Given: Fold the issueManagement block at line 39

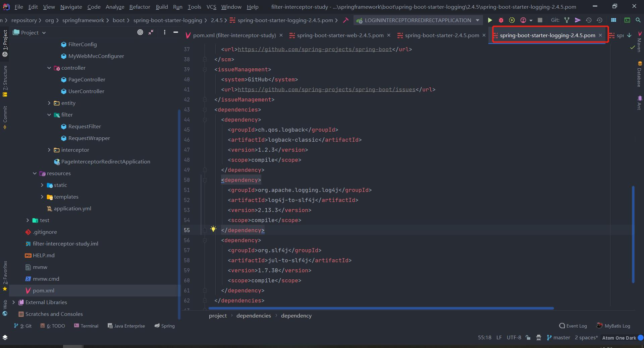Looking at the screenshot, I should point(205,69).
